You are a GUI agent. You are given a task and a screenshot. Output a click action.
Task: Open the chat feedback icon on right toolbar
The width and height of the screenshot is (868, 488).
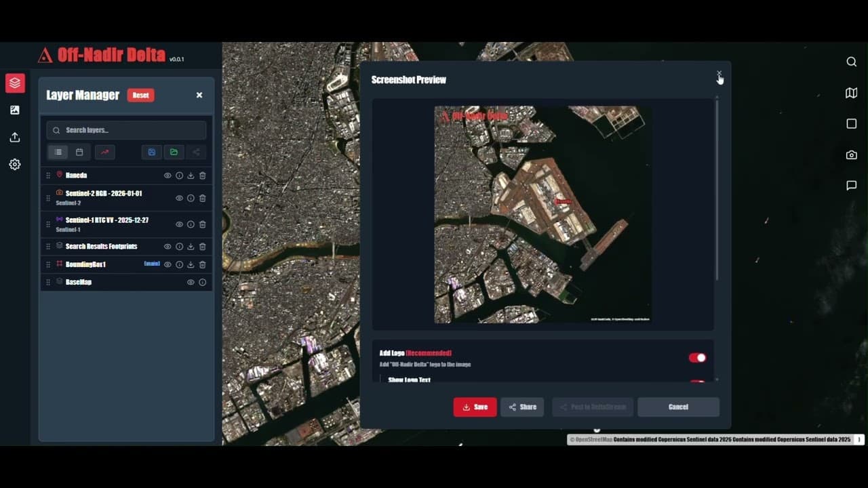coord(852,185)
